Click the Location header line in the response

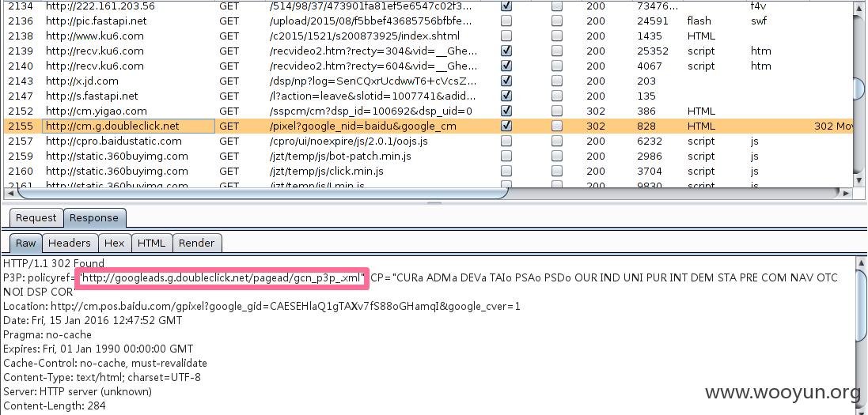pos(262,306)
